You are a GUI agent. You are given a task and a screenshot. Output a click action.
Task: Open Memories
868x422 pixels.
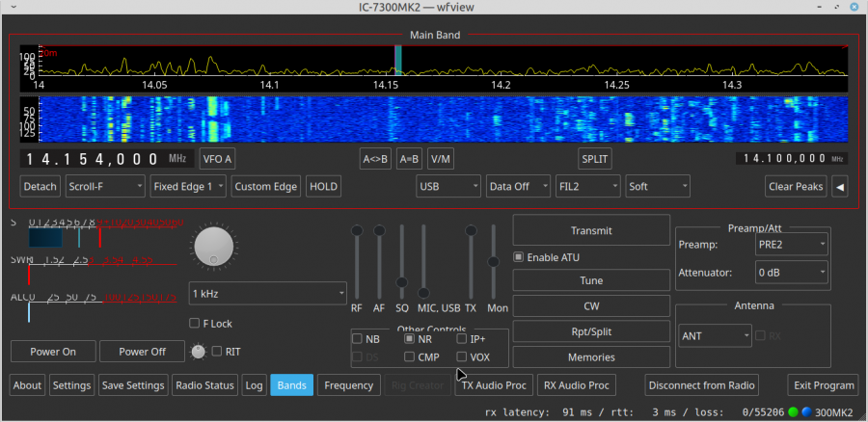click(591, 357)
